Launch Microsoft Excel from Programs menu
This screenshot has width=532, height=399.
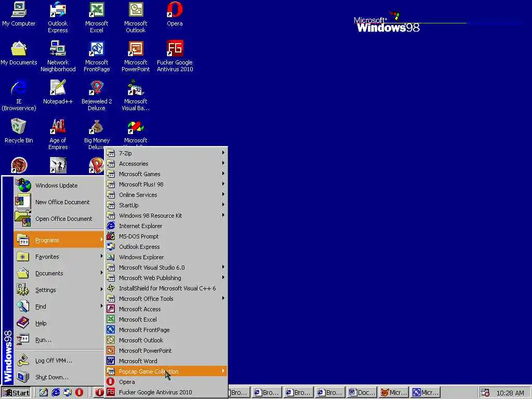pyautogui.click(x=166, y=320)
